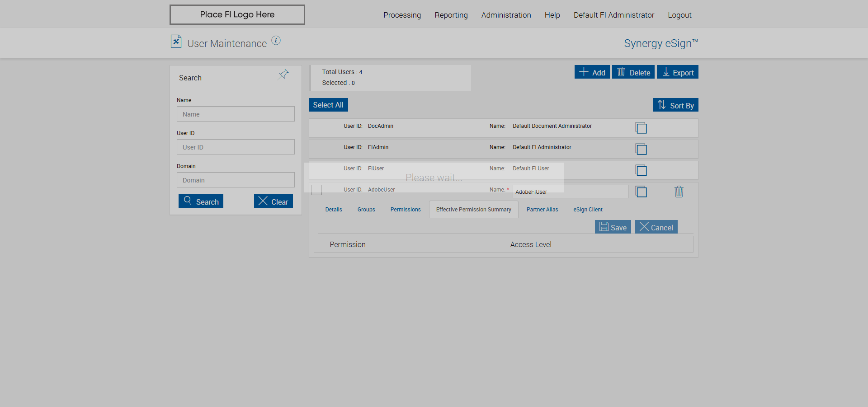This screenshot has height=407, width=868.
Task: Click the Access Level column header
Action: click(x=531, y=244)
